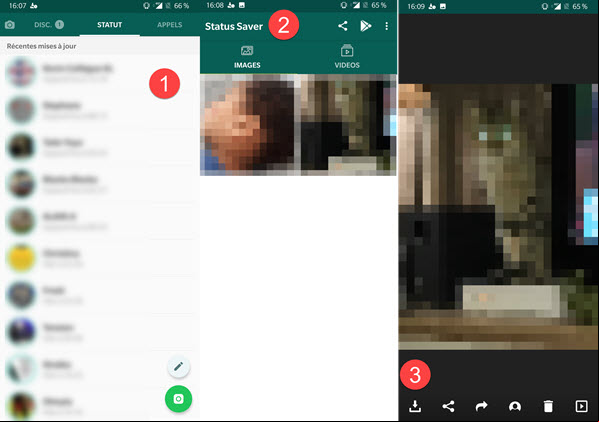Image resolution: width=599 pixels, height=422 pixels.
Task: Open the APPELS tab
Action: tap(169, 25)
